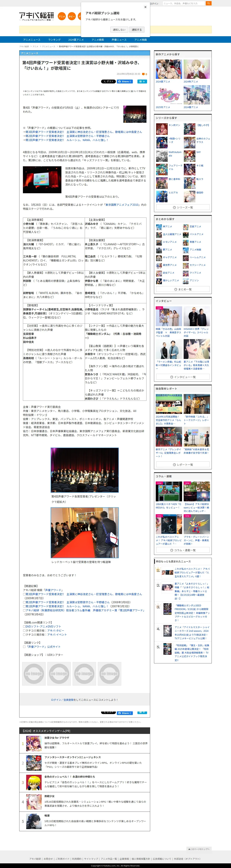The height and width of the screenshot is (868, 231).
Task: Open the award ceremony group photo thumbnail
Action: click(135, 114)
